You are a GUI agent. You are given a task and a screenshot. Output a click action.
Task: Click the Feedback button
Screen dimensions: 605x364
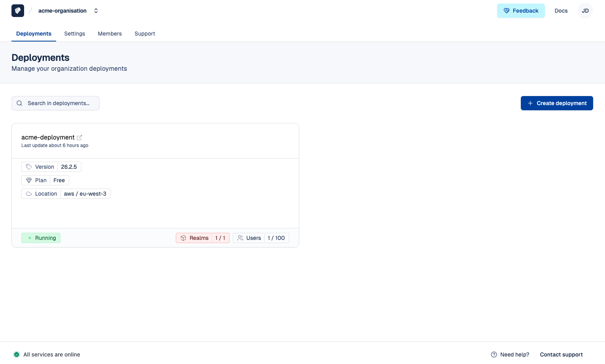click(x=520, y=11)
